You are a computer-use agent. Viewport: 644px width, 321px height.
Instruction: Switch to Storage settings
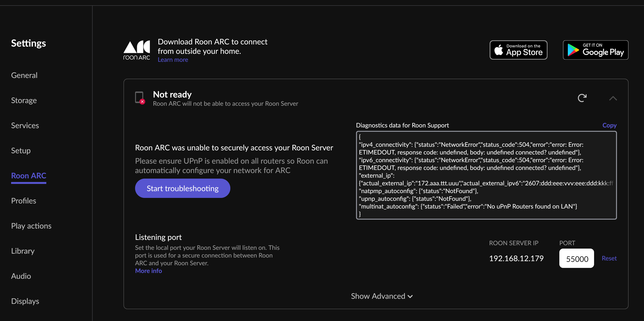point(24,100)
